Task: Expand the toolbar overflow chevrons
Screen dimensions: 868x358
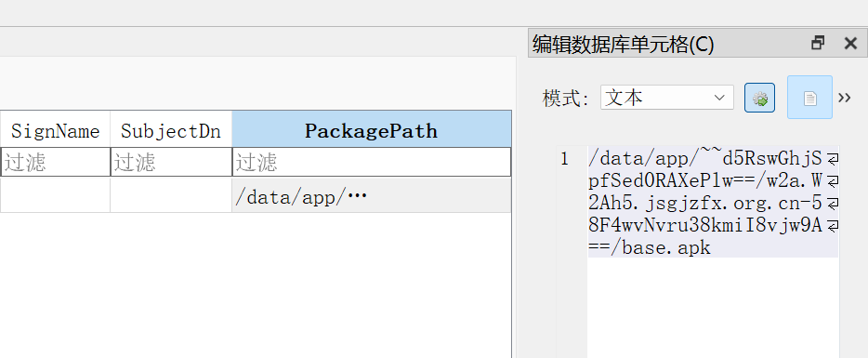Action: point(844,98)
